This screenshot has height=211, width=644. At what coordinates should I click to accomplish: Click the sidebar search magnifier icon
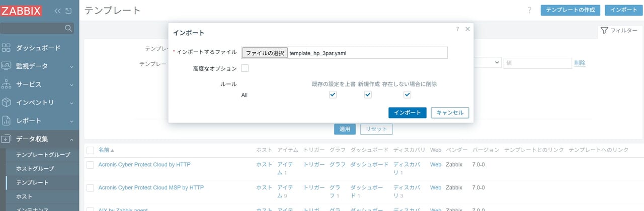click(69, 28)
